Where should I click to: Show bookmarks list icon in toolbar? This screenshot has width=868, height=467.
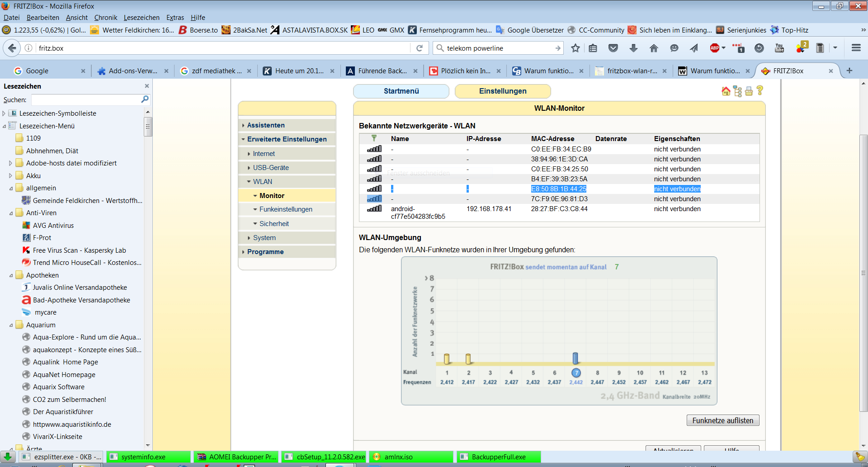click(593, 48)
